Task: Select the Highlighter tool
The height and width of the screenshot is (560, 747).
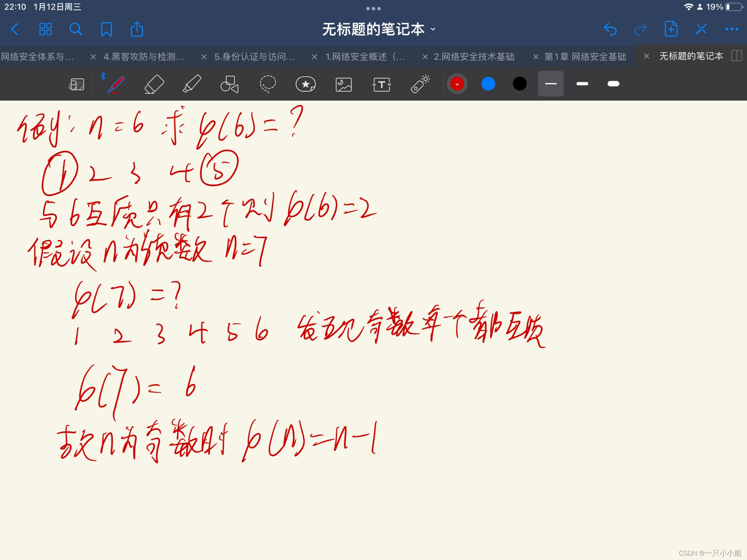Action: [x=192, y=84]
